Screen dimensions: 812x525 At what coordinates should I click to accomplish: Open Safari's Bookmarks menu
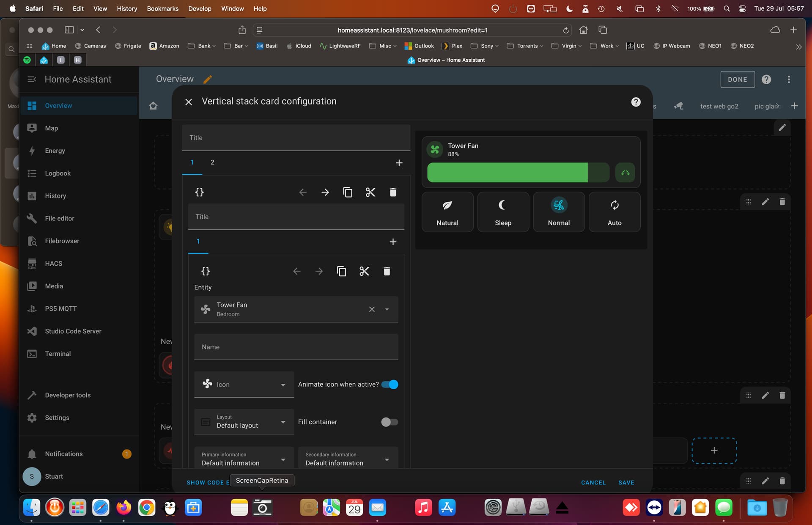162,8
